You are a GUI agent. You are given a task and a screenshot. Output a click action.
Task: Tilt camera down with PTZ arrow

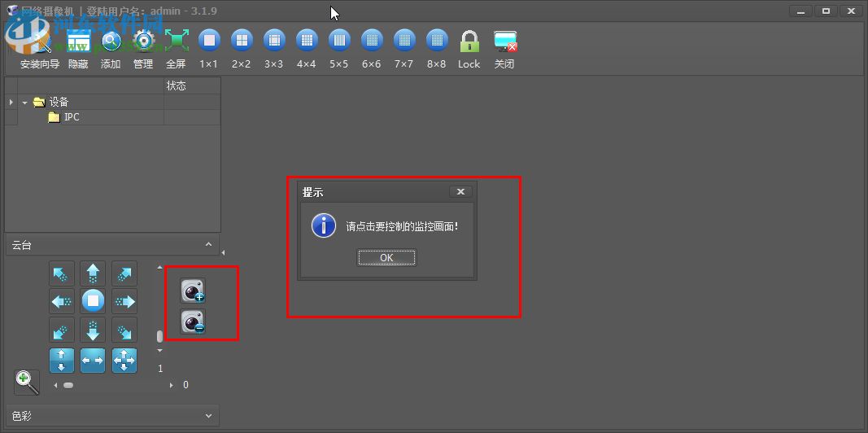point(93,330)
